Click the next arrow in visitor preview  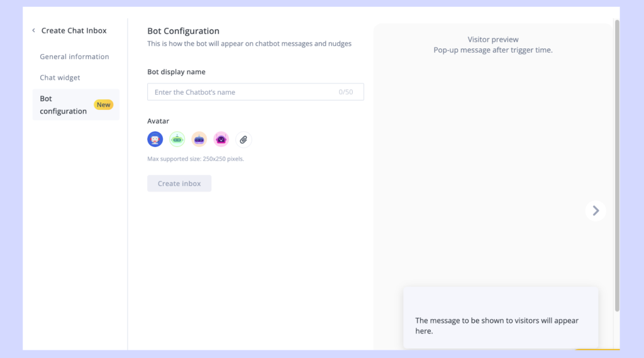(x=596, y=210)
